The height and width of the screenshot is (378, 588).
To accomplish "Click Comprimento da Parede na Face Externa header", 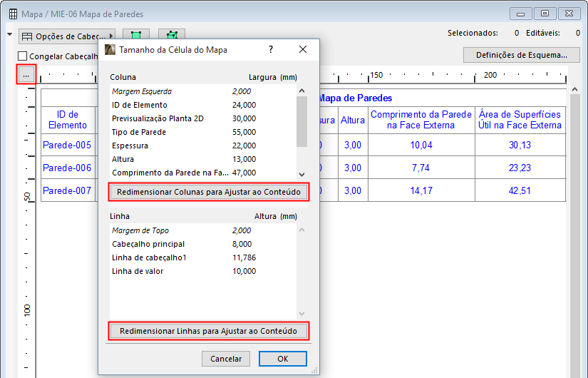I will (x=421, y=120).
